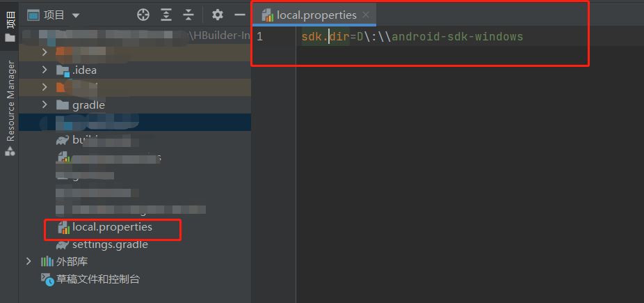Image resolution: width=644 pixels, height=303 pixels.
Task: Expand the gradle folder arrow
Action: 45,104
